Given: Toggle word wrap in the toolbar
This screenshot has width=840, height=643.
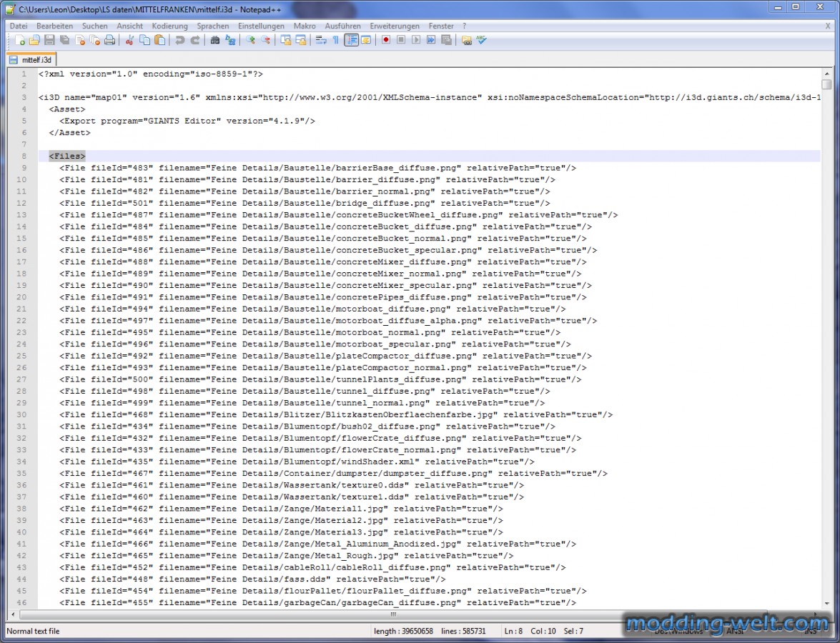Looking at the screenshot, I should (321, 40).
